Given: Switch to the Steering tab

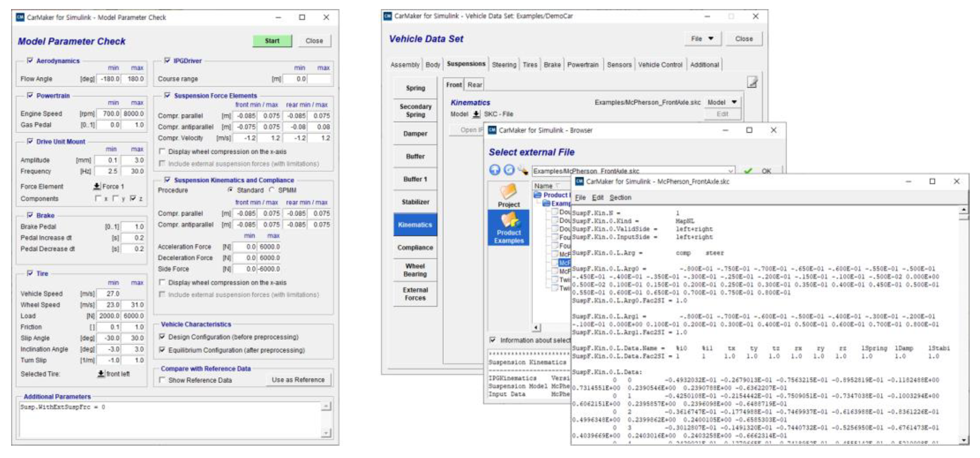Looking at the screenshot, I should tap(504, 65).
